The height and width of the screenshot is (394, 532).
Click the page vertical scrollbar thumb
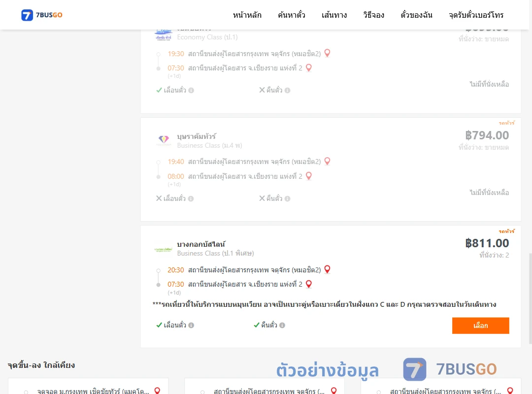pos(531,298)
